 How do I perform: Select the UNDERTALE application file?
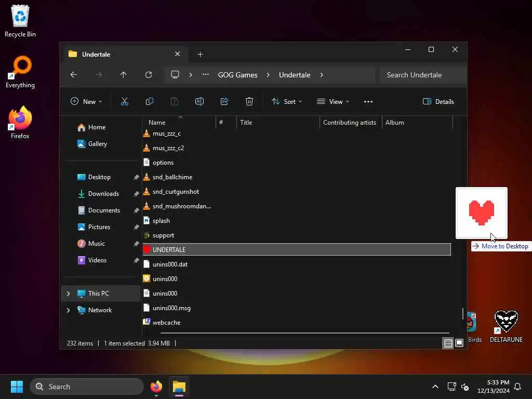[297, 249]
